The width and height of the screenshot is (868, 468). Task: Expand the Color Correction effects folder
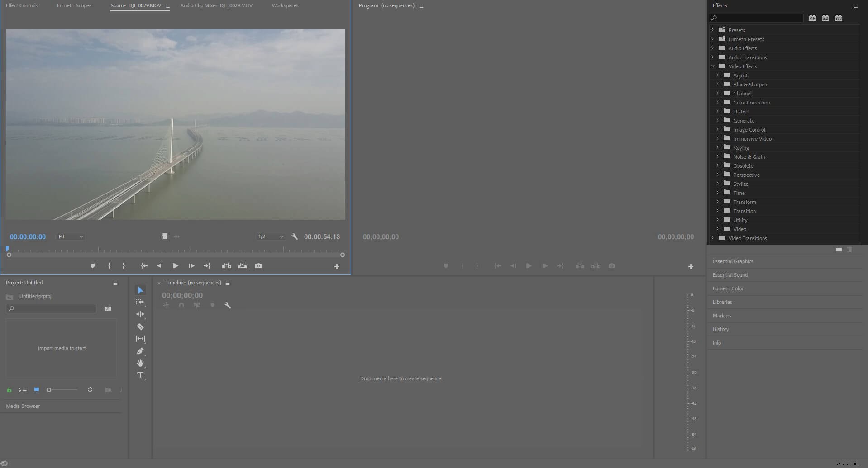[x=717, y=102]
